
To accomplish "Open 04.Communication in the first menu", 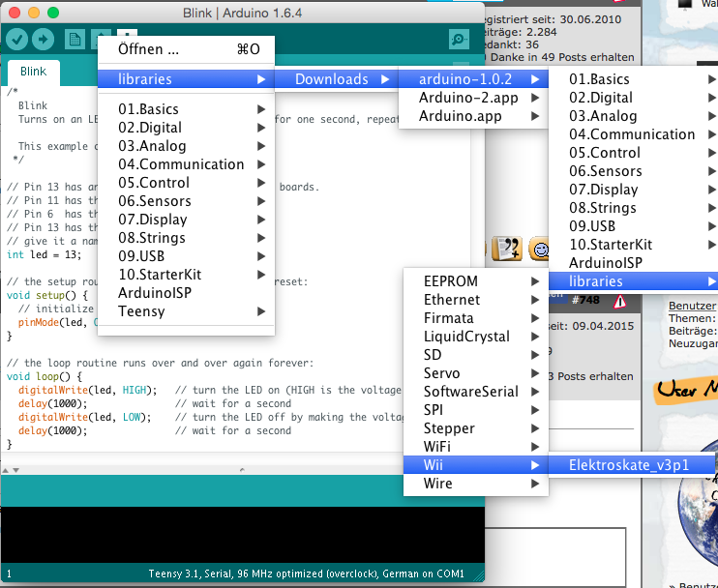I will coord(187,164).
